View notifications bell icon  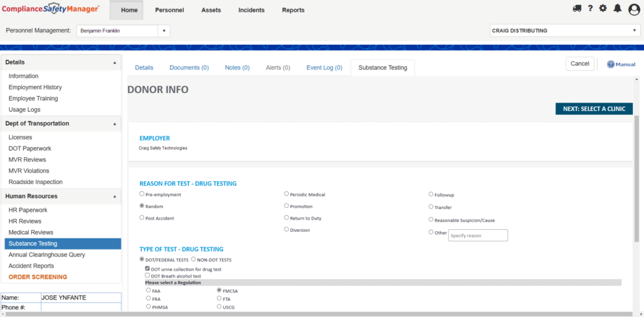[x=618, y=8]
